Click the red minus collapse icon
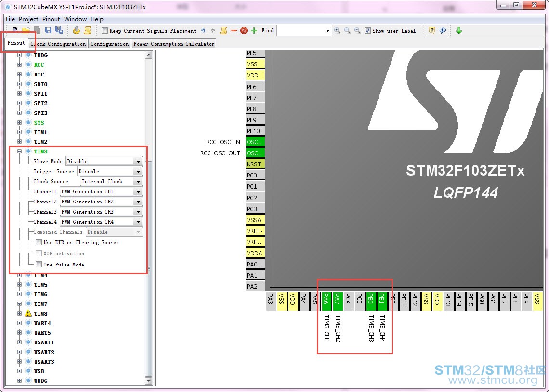This screenshot has height=392, width=549. pos(234,31)
